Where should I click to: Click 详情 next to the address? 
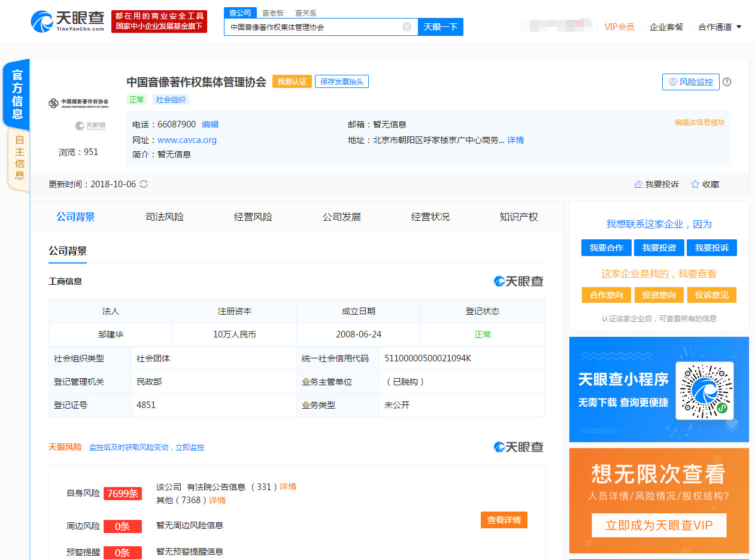coord(516,140)
